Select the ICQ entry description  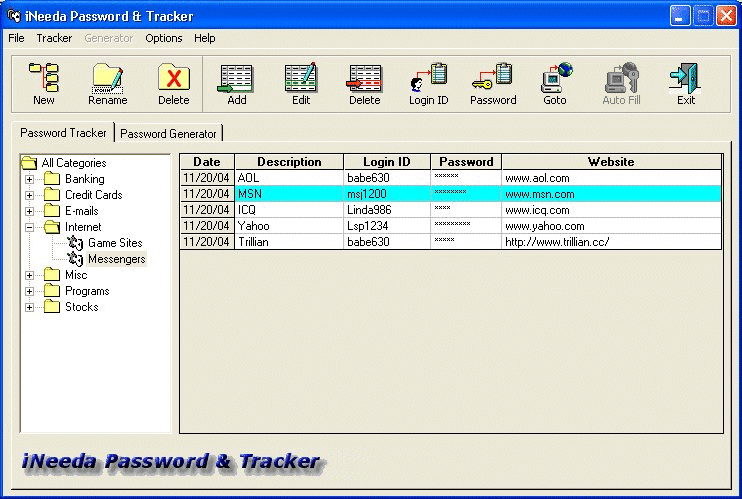pos(289,210)
